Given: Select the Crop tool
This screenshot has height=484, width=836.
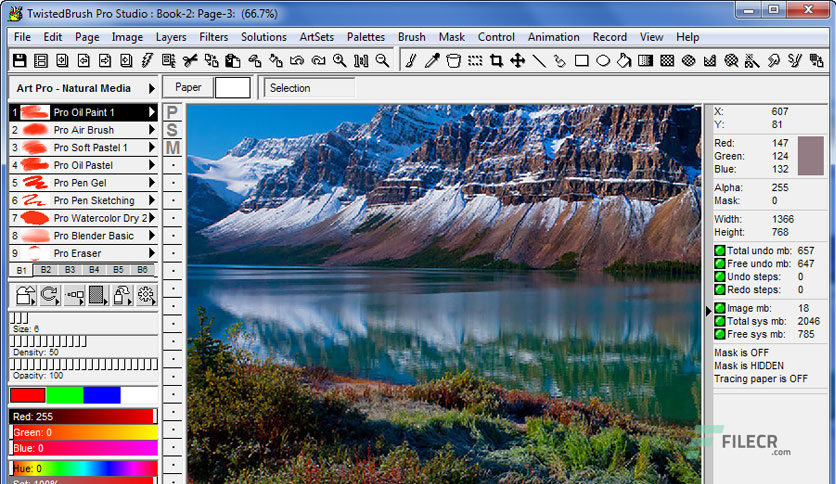Looking at the screenshot, I should pyautogui.click(x=496, y=61).
